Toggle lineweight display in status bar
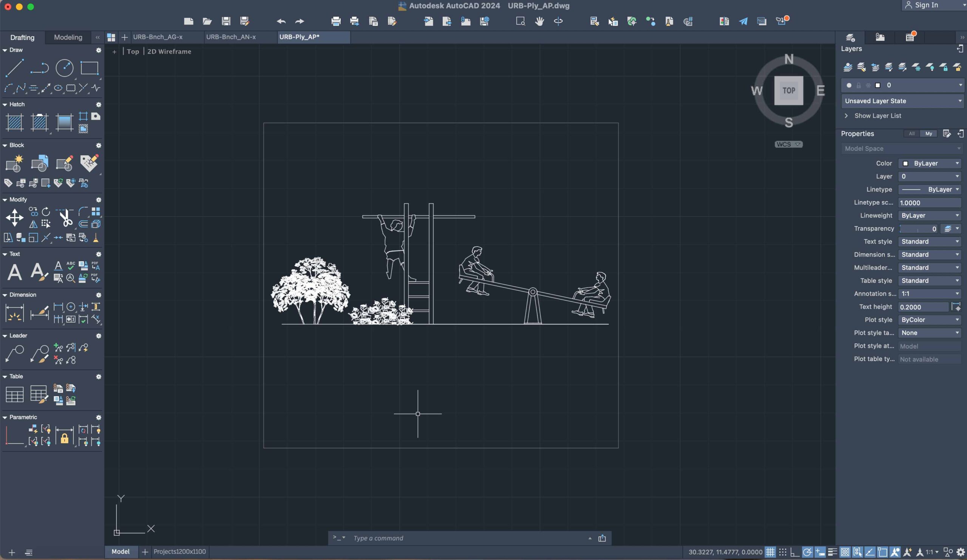The image size is (967, 560). (832, 552)
